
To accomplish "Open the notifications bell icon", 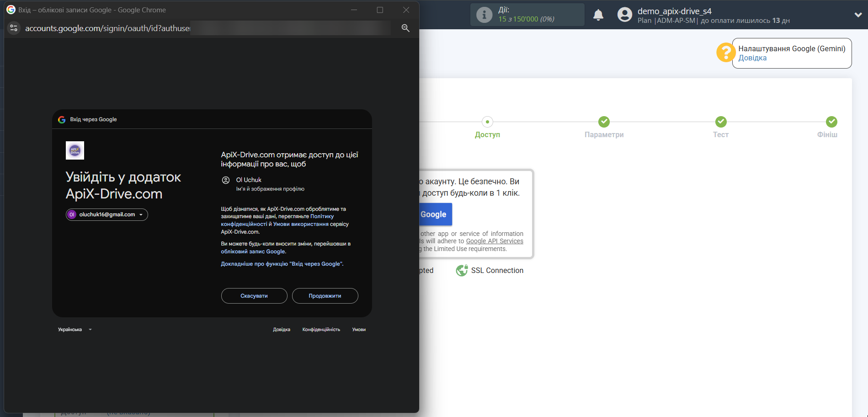I will pos(599,15).
